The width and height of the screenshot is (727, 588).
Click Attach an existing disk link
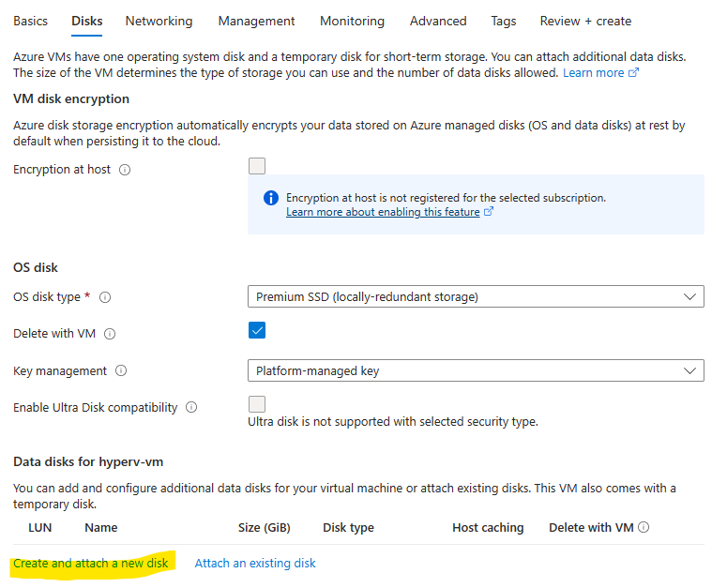coord(255,564)
